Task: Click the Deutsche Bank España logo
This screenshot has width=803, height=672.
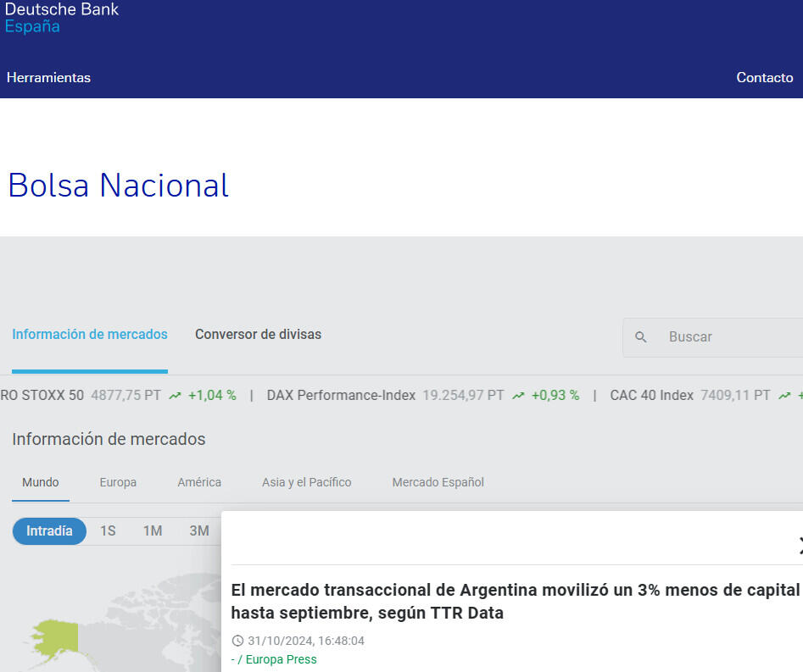Action: point(61,18)
